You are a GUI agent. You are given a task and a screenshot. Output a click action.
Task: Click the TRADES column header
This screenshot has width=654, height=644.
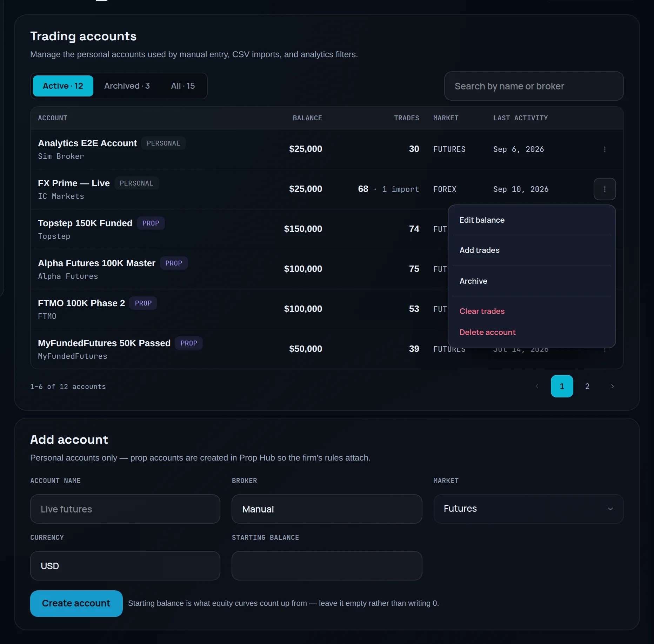pyautogui.click(x=406, y=118)
